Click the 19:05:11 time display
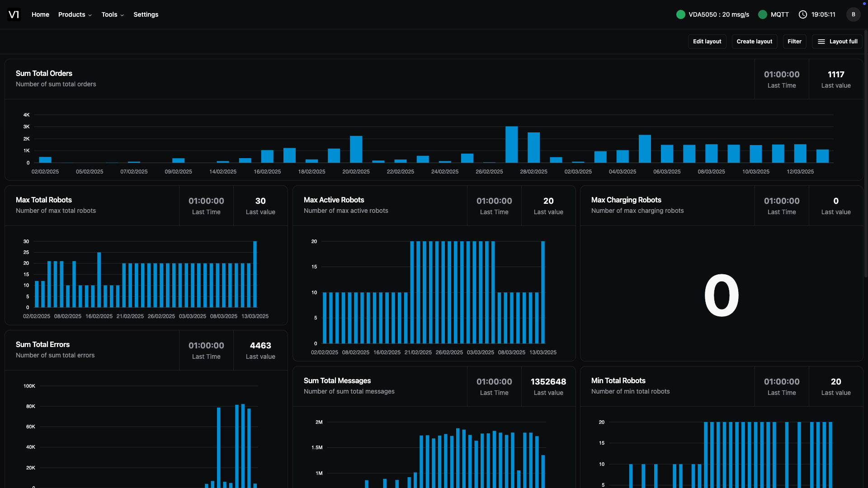This screenshot has width=868, height=488. pyautogui.click(x=823, y=14)
